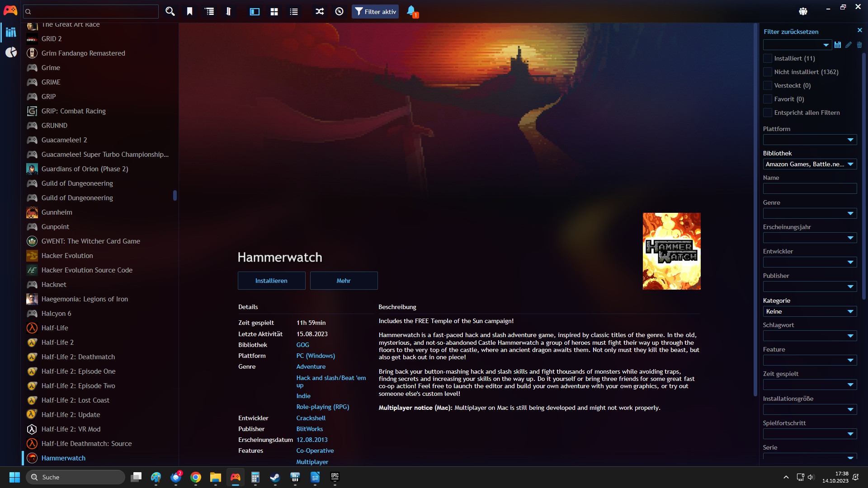868x488 pixels.
Task: Select Gunpoint in the game list
Action: coord(55,227)
